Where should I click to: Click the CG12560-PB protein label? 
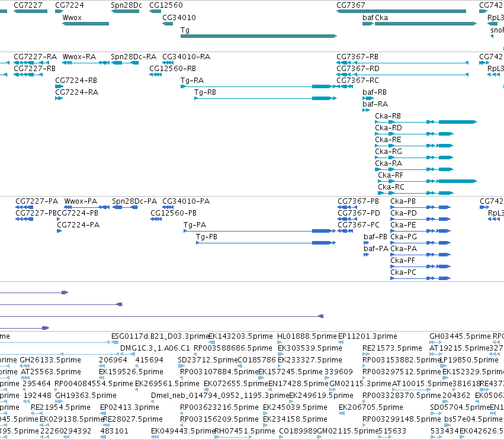coord(174,213)
